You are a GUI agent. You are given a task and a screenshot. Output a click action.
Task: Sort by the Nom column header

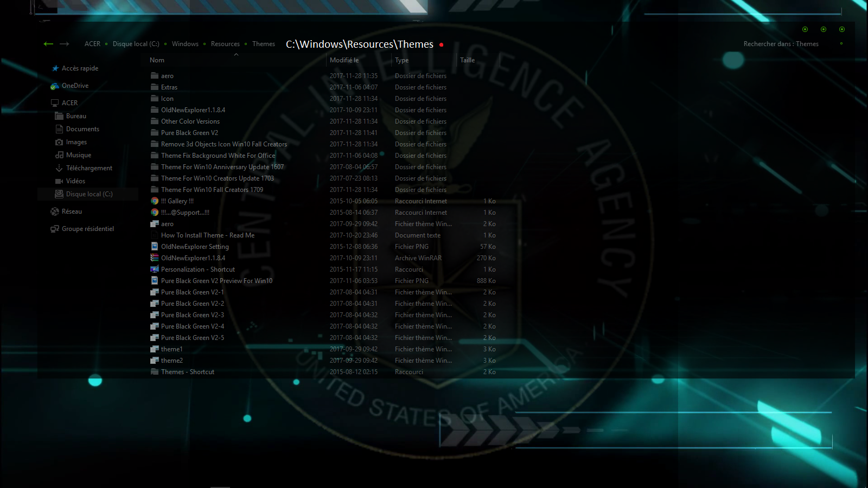pyautogui.click(x=157, y=60)
